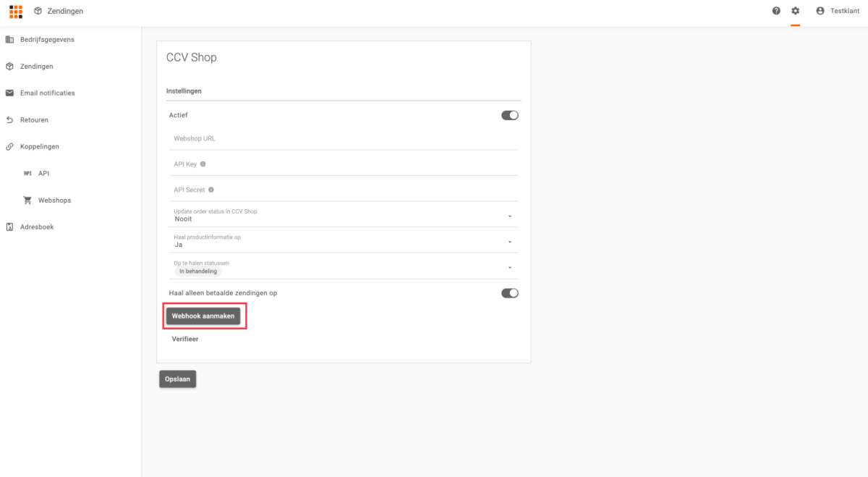Click the Adresboek contact icon
Image resolution: width=868 pixels, height=477 pixels.
[x=9, y=227]
